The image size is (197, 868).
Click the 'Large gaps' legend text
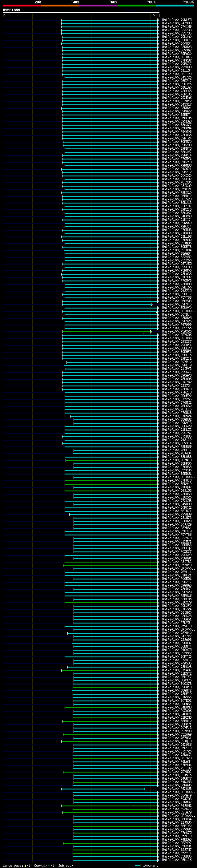click(x=13, y=866)
